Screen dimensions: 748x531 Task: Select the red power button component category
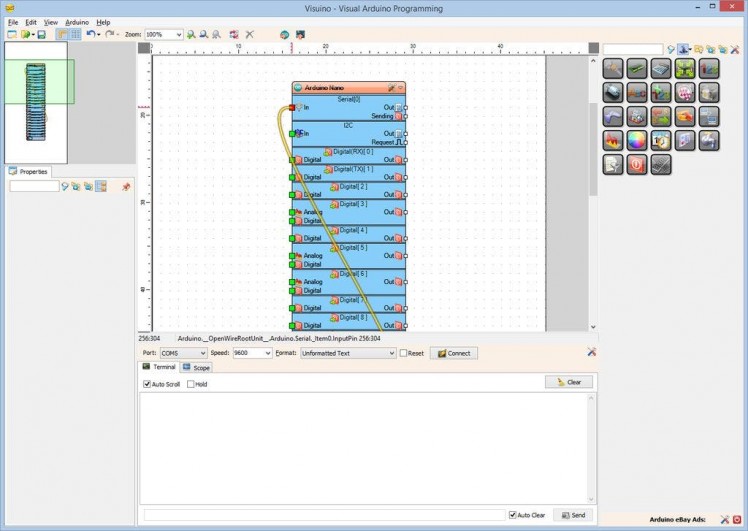(637, 165)
